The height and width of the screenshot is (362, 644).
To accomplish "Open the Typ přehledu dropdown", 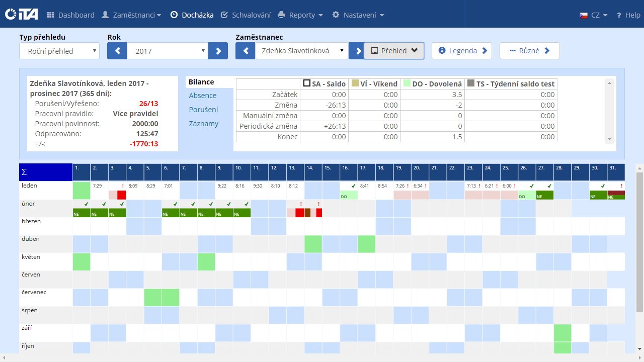I will coord(59,51).
